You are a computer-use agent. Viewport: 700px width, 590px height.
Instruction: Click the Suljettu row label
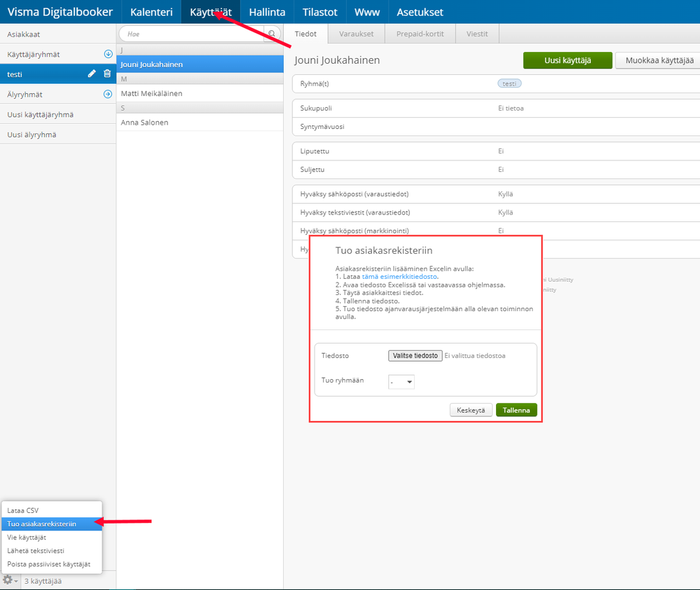click(x=312, y=170)
